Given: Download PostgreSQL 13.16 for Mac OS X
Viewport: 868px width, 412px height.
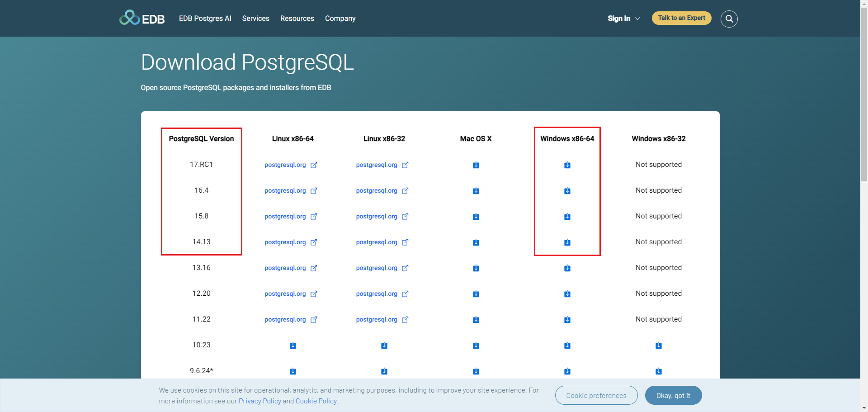Looking at the screenshot, I should [x=476, y=268].
